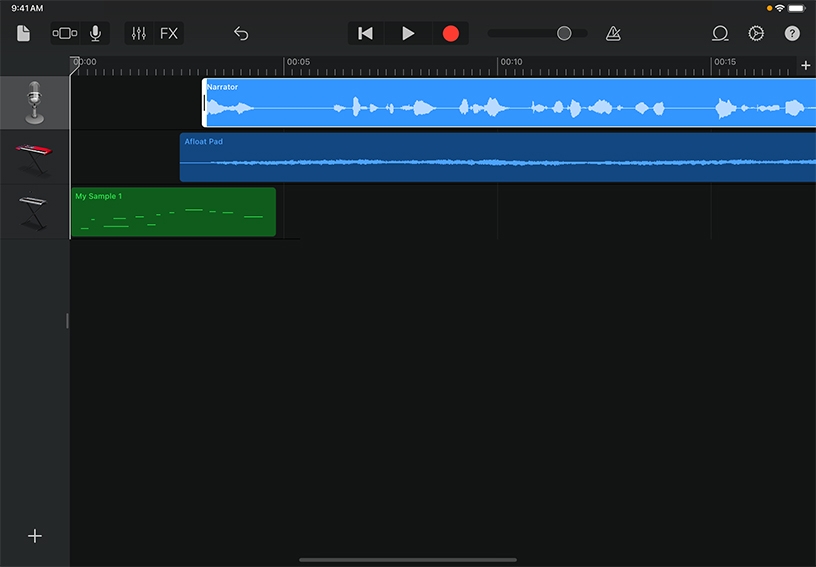Select the Narrator microphone track header
The height and width of the screenshot is (567, 816).
[35, 103]
